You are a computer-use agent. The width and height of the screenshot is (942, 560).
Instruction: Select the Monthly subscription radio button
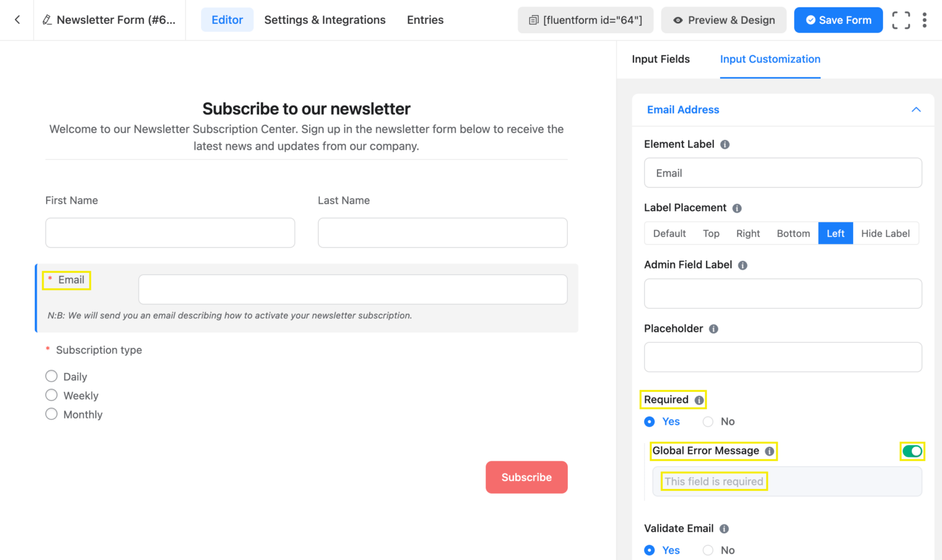(x=52, y=414)
